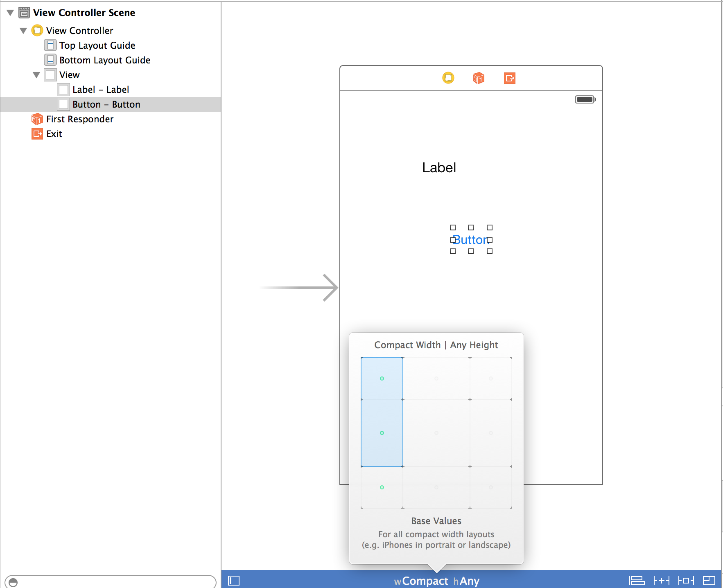Screen dimensions: 723x588
Task: Select the blue Button on canvas
Action: pos(471,240)
